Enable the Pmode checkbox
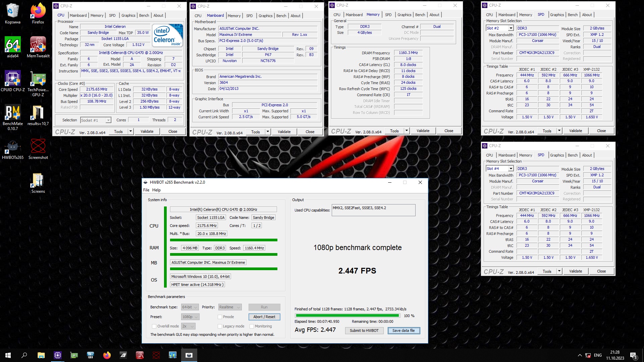The width and height of the screenshot is (644, 362). [220, 317]
